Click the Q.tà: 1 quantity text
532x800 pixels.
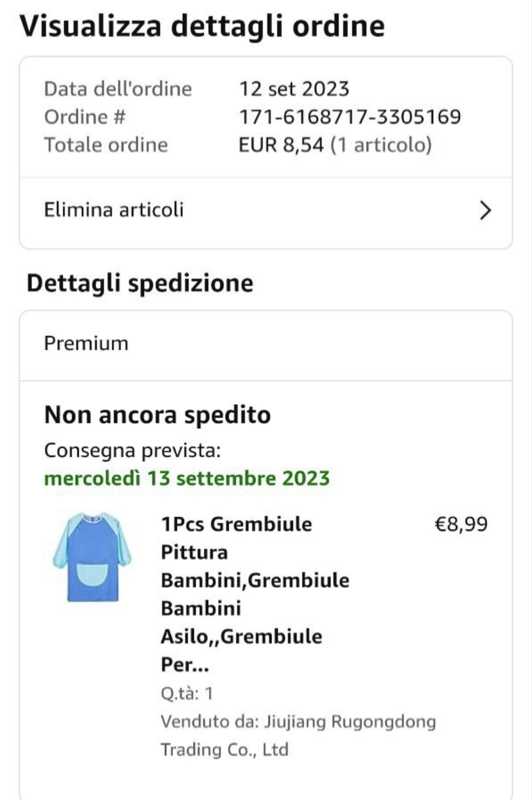point(187,694)
